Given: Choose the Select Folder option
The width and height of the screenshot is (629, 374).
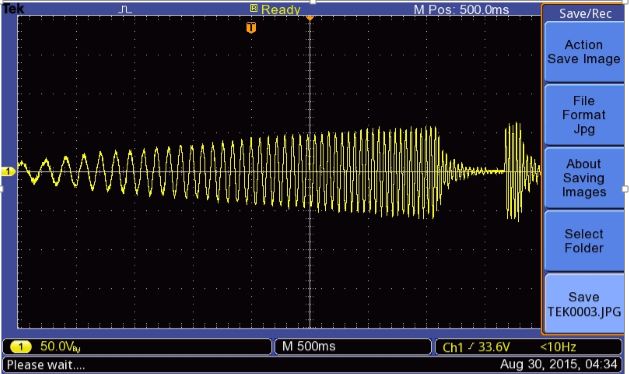Looking at the screenshot, I should coord(584,241).
